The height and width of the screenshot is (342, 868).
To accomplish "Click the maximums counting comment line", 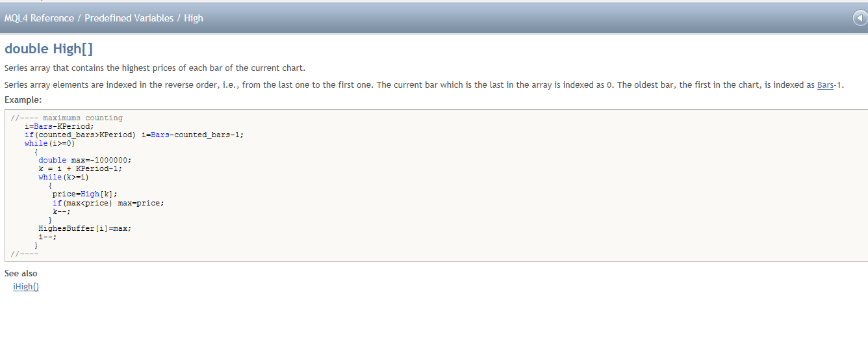I will pyautogui.click(x=67, y=118).
